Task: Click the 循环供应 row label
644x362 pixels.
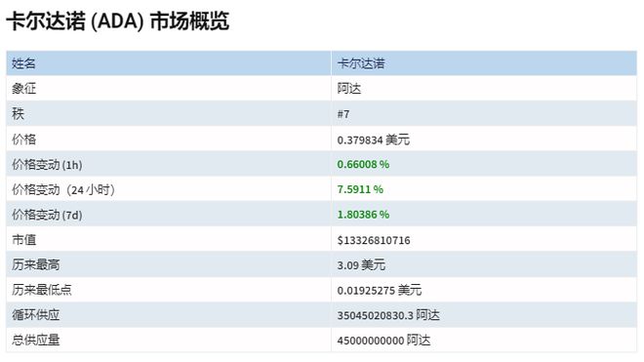Action: pyautogui.click(x=36, y=315)
